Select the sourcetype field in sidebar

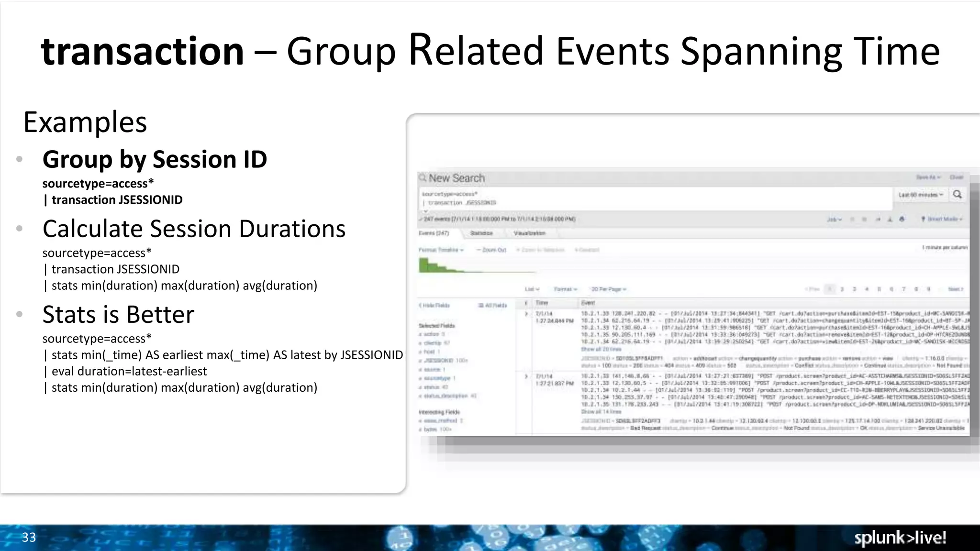(437, 378)
